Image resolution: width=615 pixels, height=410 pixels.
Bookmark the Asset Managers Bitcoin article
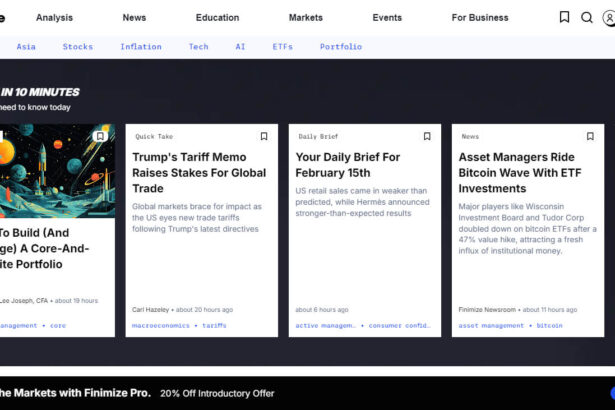(x=590, y=136)
